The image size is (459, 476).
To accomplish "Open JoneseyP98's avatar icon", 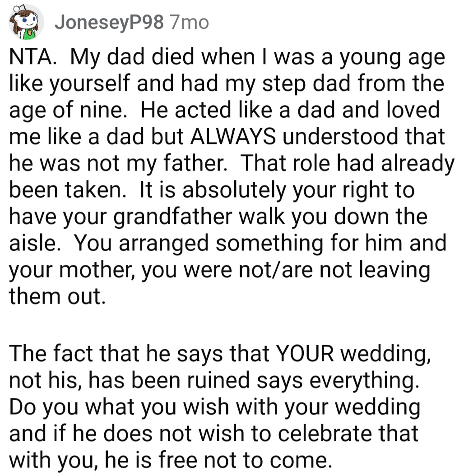I will tap(26, 22).
